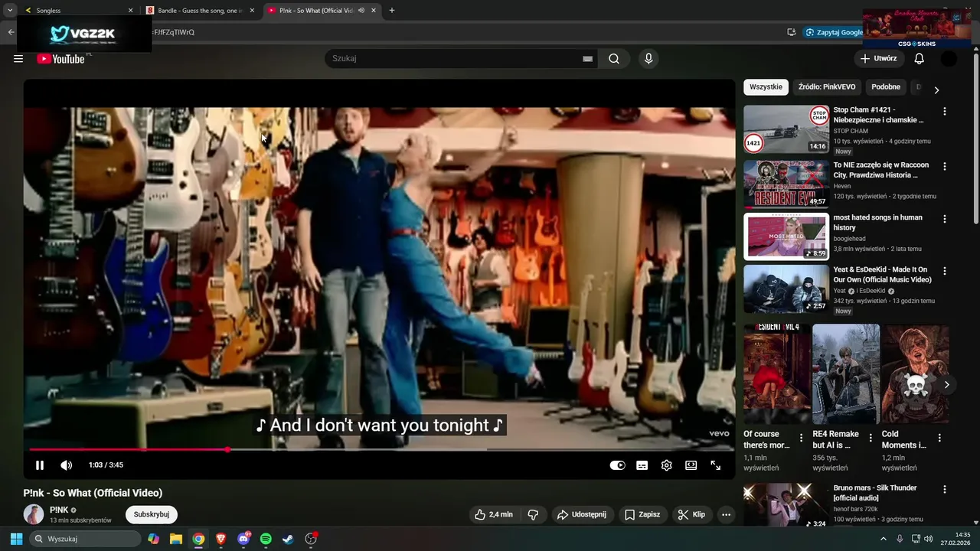980x551 pixels.
Task: Open options for Stop Cham #1421 video
Action: point(944,111)
